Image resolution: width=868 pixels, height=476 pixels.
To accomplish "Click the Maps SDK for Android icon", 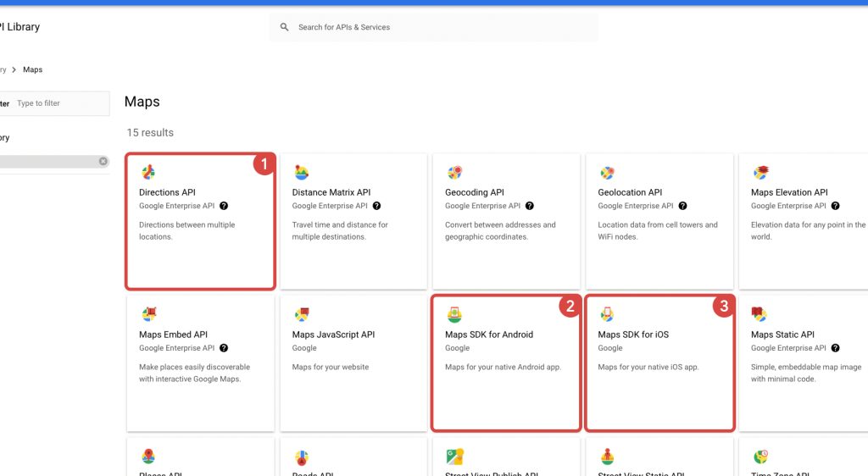I will coord(454,315).
